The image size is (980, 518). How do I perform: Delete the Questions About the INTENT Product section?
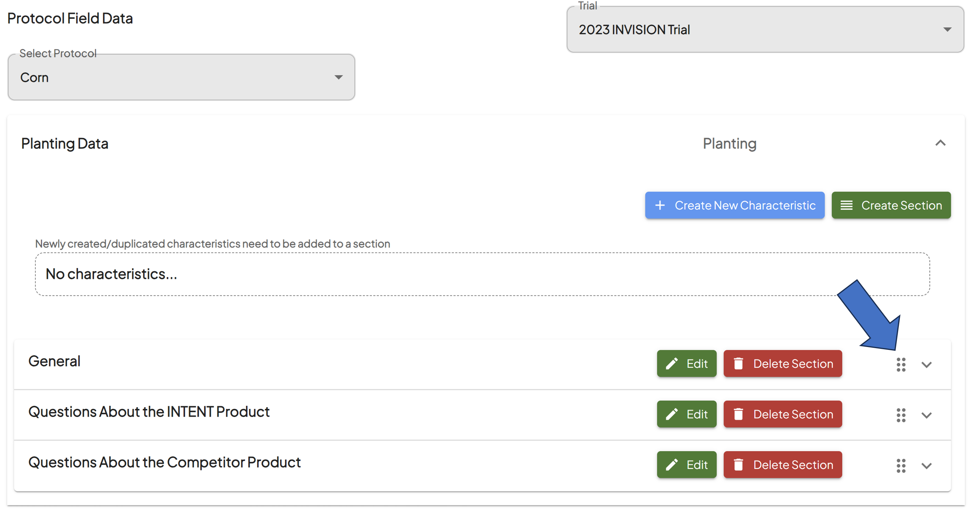[783, 414]
